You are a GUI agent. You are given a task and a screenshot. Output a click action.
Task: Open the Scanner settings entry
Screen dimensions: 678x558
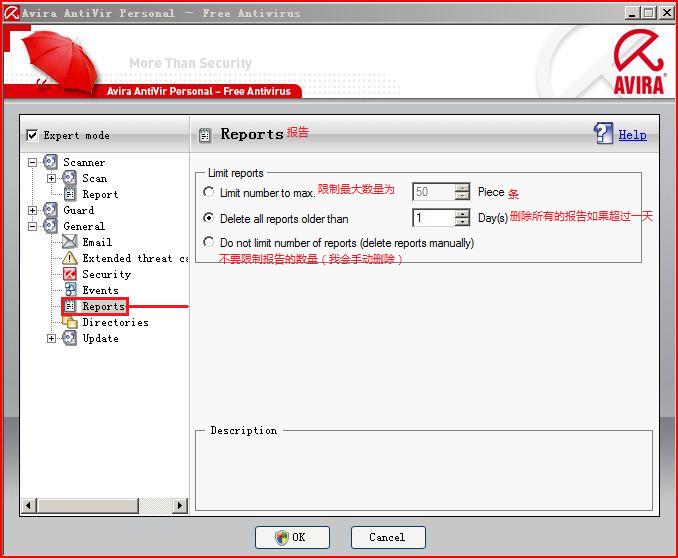(x=84, y=163)
